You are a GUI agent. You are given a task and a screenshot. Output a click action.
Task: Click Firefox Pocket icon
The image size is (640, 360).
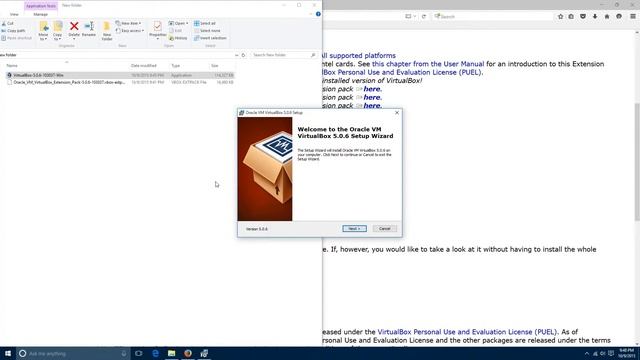point(583,16)
